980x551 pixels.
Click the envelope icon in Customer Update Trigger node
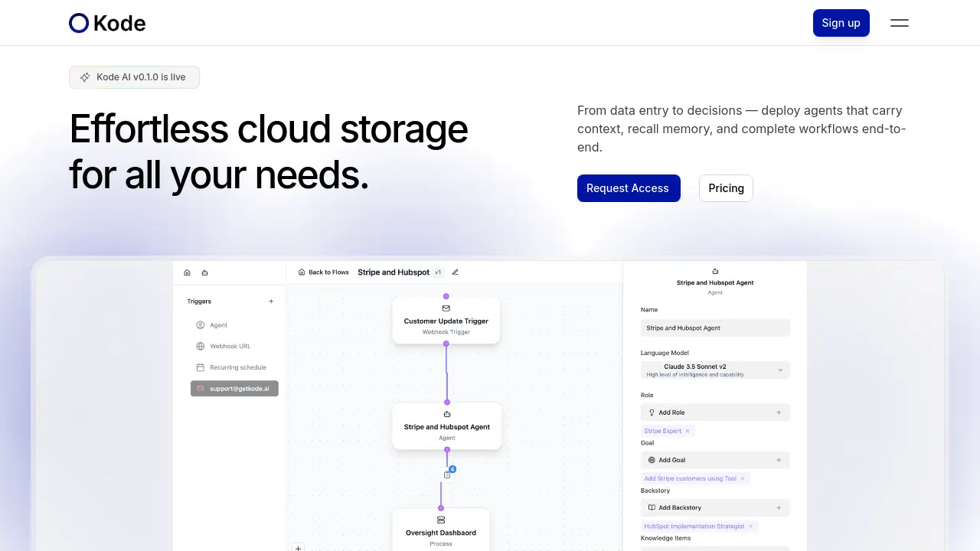point(446,308)
